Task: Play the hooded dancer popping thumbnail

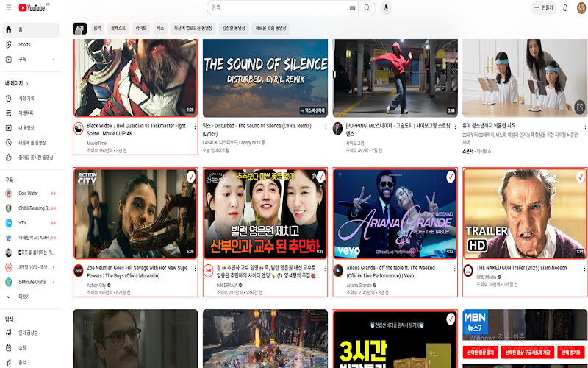Action: pyautogui.click(x=395, y=78)
